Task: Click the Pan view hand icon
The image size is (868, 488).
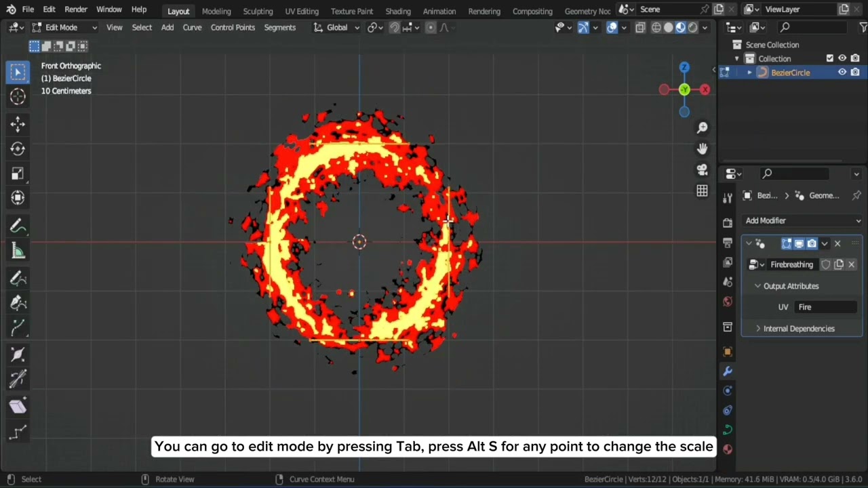Action: point(702,148)
